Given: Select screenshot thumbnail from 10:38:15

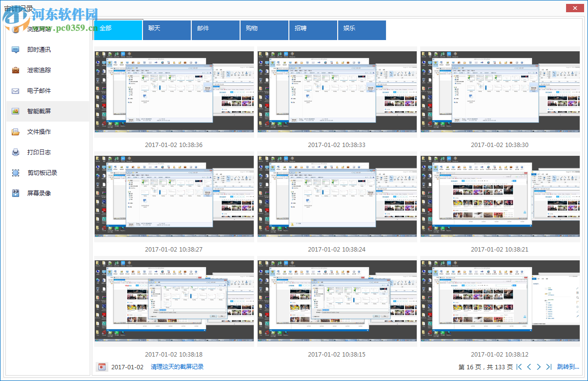Looking at the screenshot, I should pos(337,300).
